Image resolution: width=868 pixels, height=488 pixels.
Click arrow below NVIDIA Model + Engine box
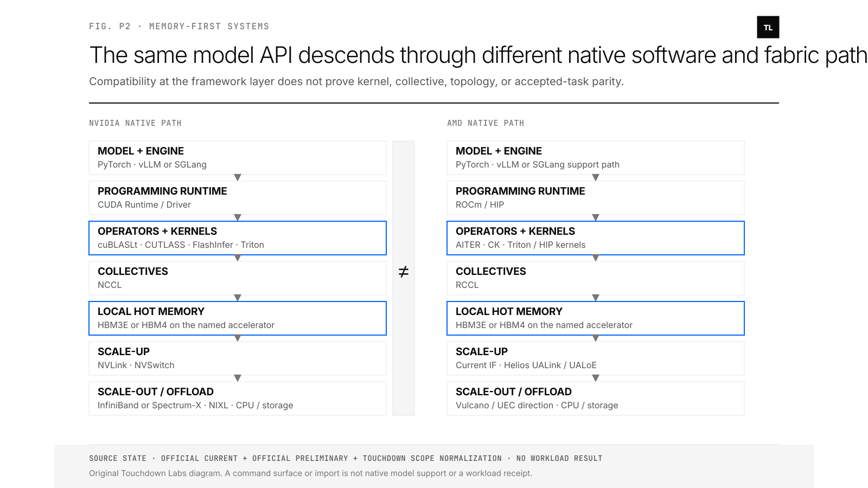238,177
